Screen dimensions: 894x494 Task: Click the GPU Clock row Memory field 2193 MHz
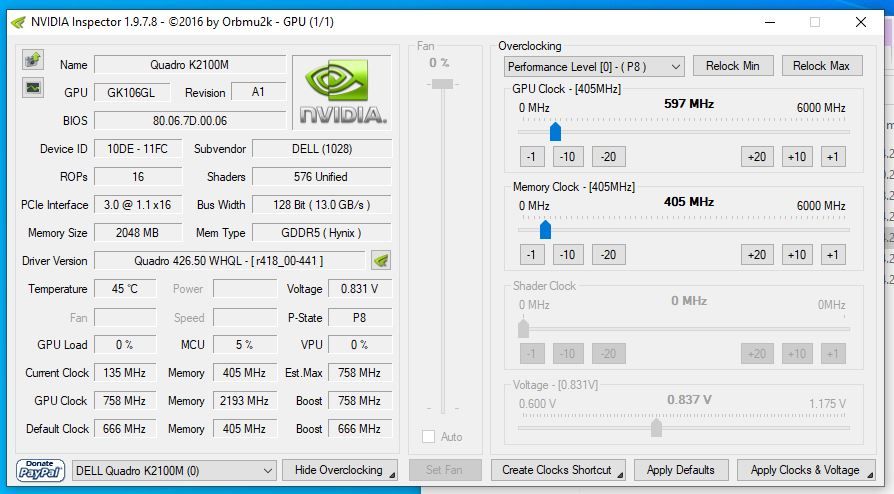pyautogui.click(x=245, y=400)
